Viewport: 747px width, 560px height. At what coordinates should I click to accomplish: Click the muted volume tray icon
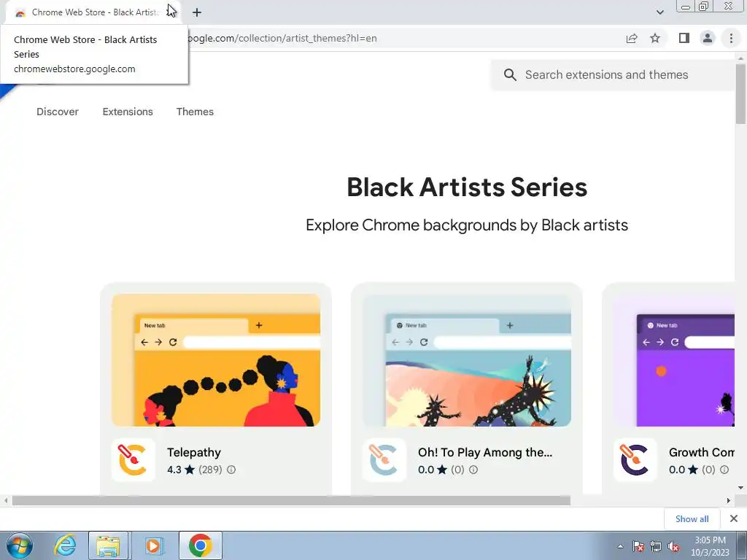click(x=673, y=547)
